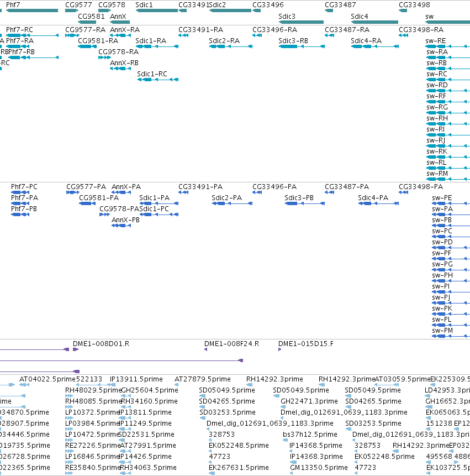Select the CG9578 gene label

click(x=112, y=5)
